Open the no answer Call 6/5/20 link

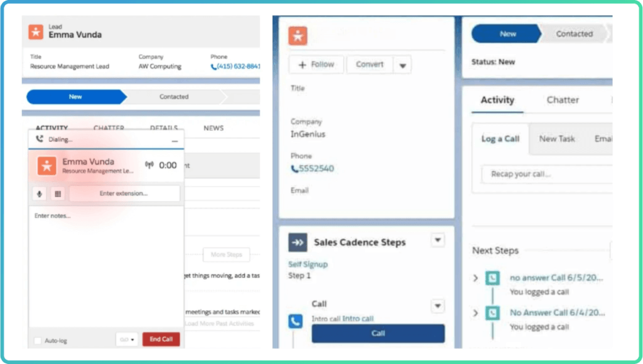556,278
